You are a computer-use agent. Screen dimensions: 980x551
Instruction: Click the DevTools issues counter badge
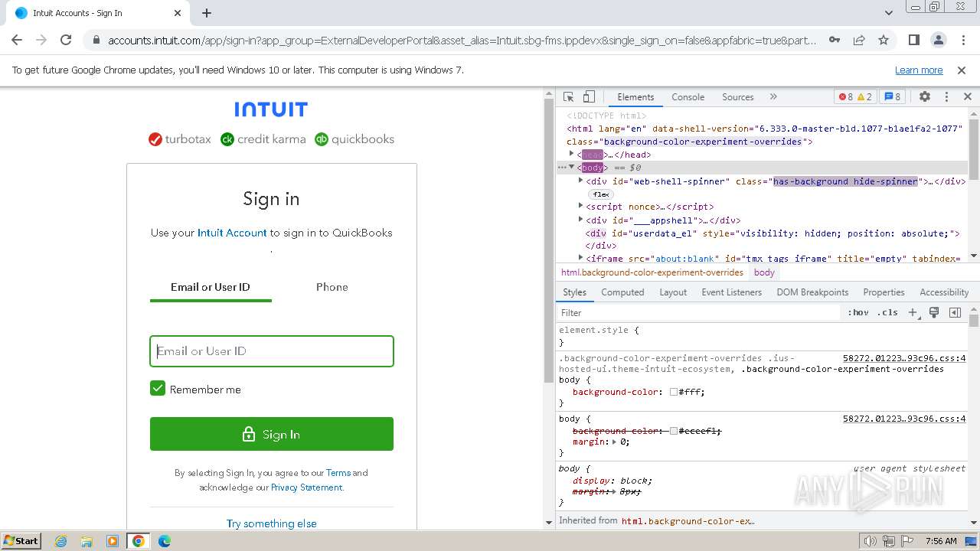(x=892, y=96)
